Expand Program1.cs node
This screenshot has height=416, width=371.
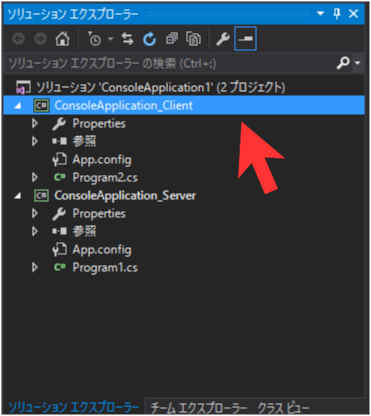pyautogui.click(x=35, y=267)
